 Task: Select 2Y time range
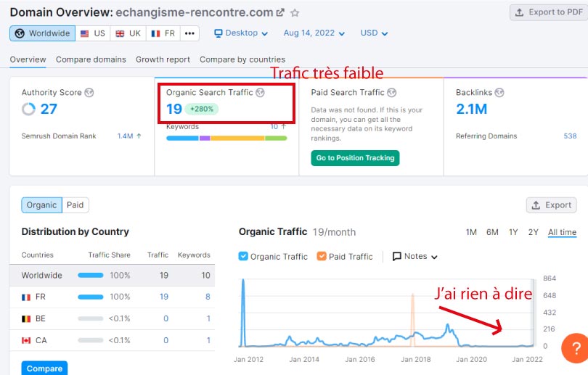click(x=533, y=232)
